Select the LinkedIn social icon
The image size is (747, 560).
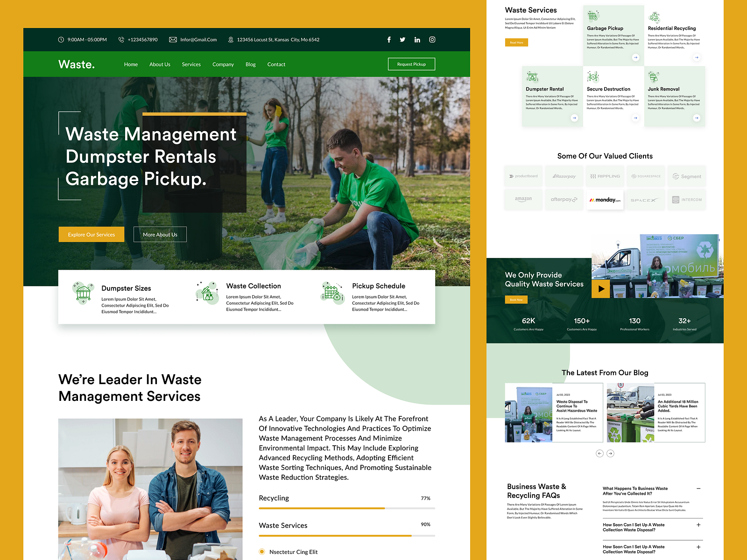click(417, 40)
